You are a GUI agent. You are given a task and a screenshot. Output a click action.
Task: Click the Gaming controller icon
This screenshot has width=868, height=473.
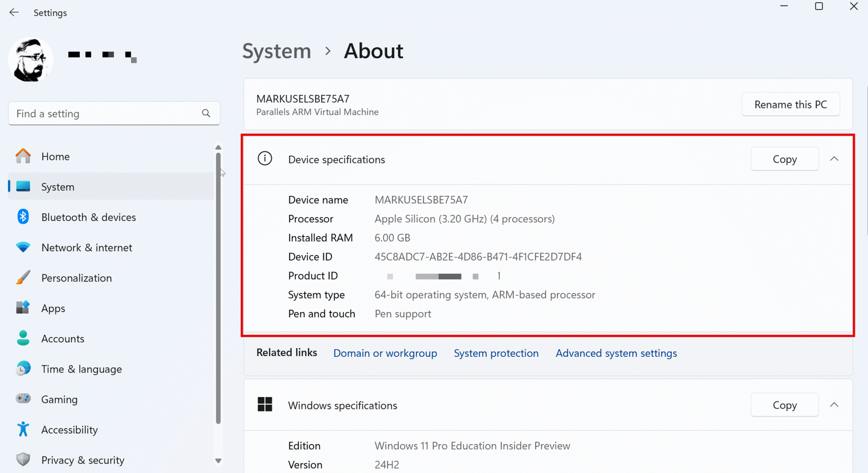23,399
